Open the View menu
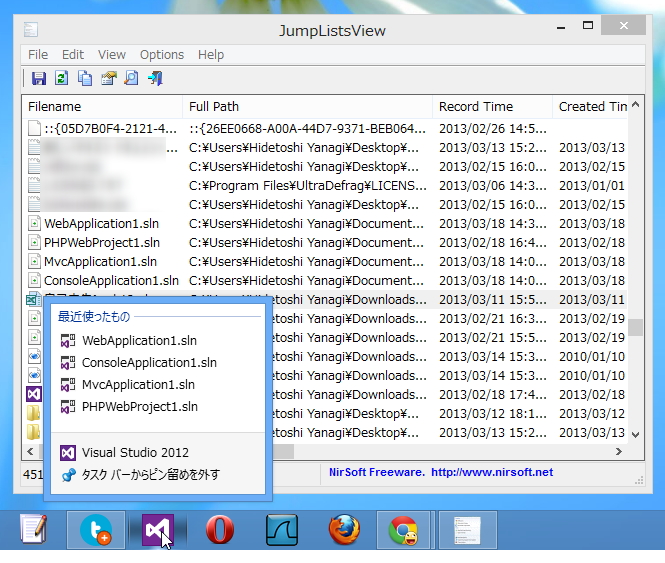This screenshot has width=665, height=563. (x=112, y=55)
